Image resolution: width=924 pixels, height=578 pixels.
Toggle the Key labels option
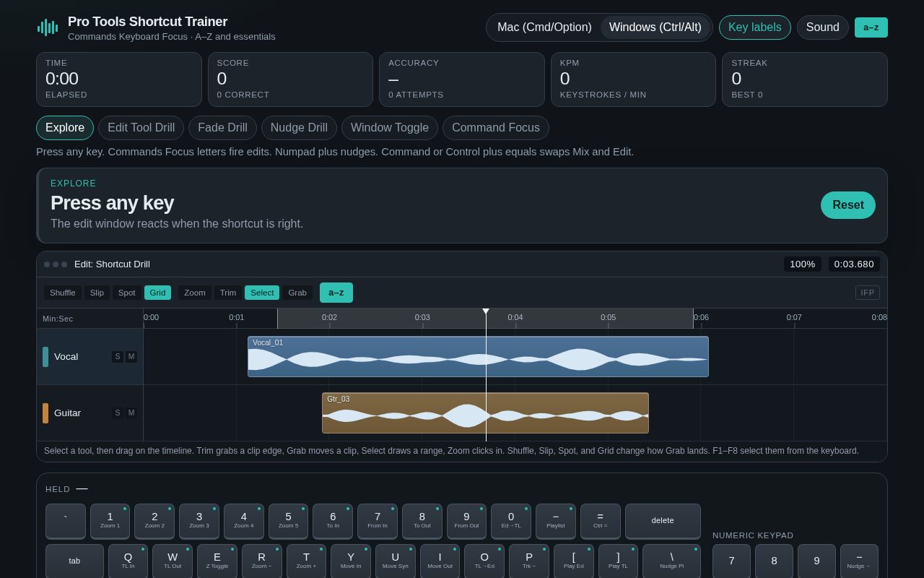(x=755, y=27)
